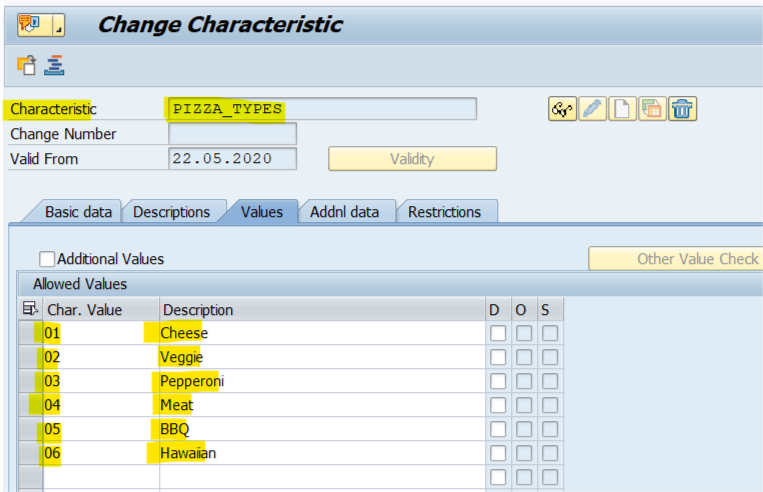Click the Change pencil icon
Viewport: 763px width, 492px height.
[593, 109]
